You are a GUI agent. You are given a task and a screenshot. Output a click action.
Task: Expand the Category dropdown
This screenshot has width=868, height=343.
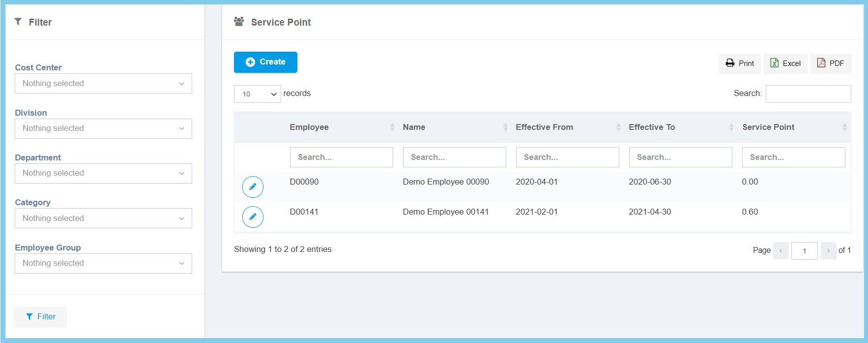tap(103, 218)
